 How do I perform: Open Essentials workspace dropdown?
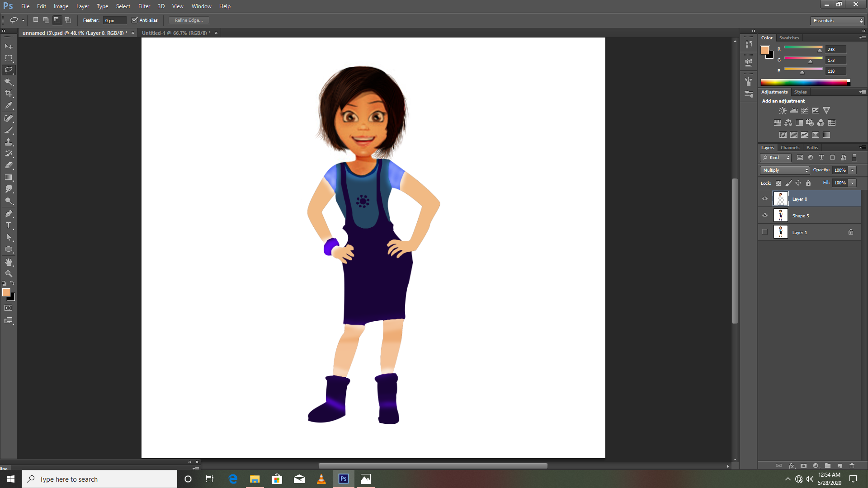coord(837,21)
